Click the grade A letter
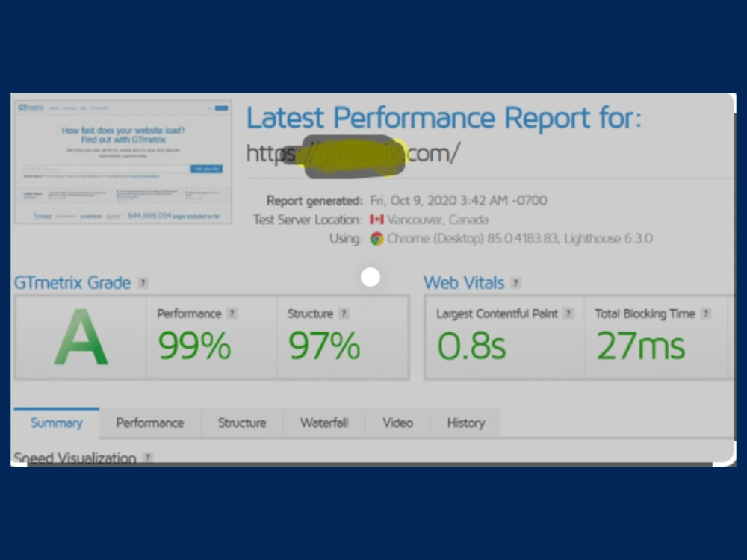Screen dimensions: 747x560 click(x=81, y=337)
